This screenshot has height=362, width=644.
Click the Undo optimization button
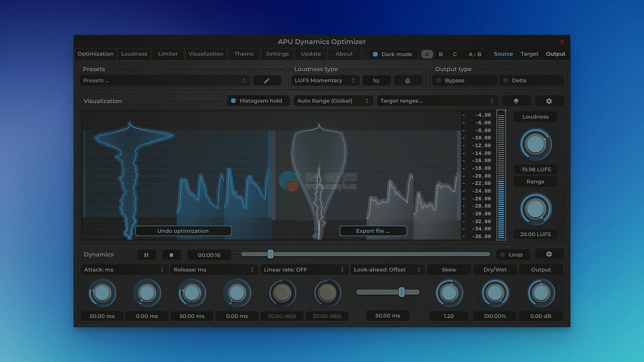coord(183,231)
